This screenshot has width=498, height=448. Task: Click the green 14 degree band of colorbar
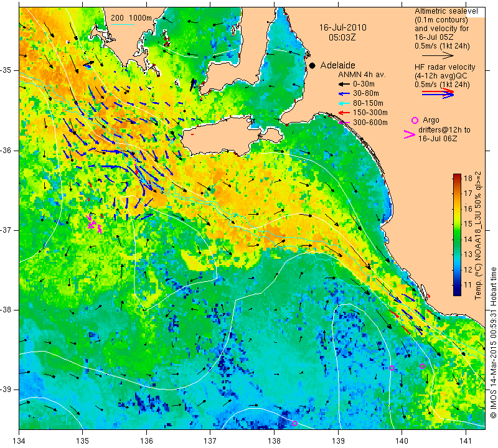tap(457, 239)
